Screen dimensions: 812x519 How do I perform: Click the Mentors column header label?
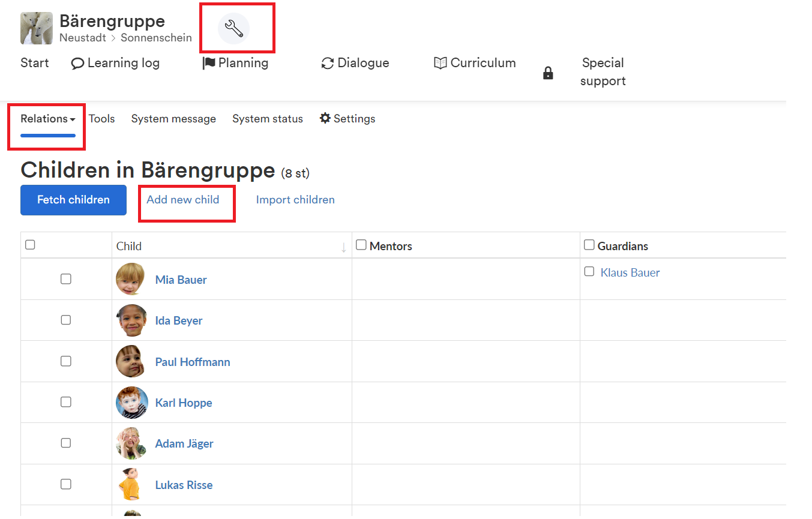point(391,246)
